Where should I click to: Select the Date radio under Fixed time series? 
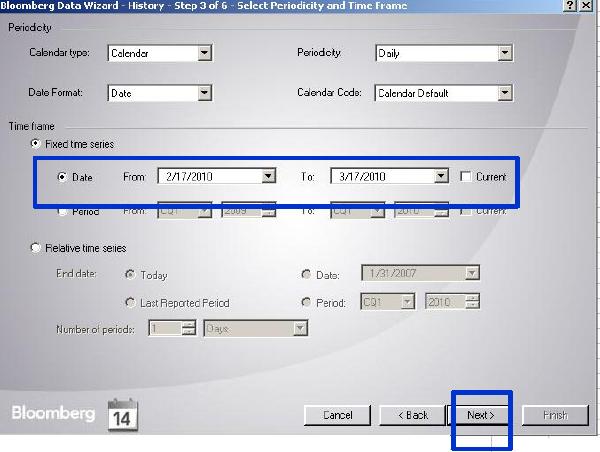click(62, 177)
